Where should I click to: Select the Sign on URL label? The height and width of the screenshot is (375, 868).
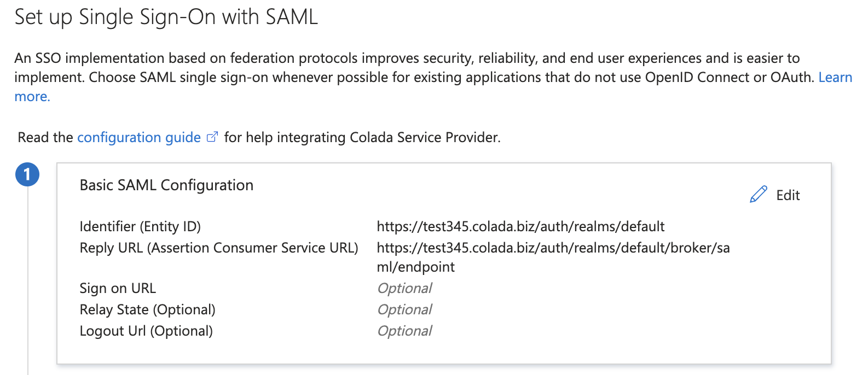point(117,288)
